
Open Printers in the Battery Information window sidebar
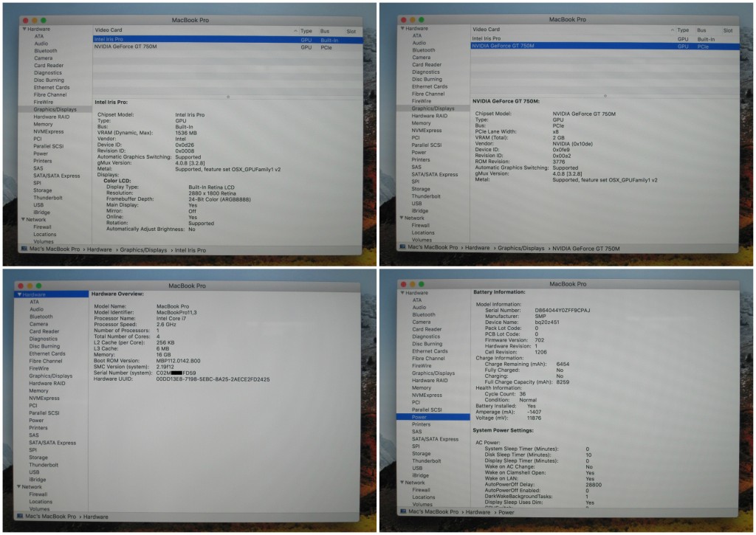(421, 424)
